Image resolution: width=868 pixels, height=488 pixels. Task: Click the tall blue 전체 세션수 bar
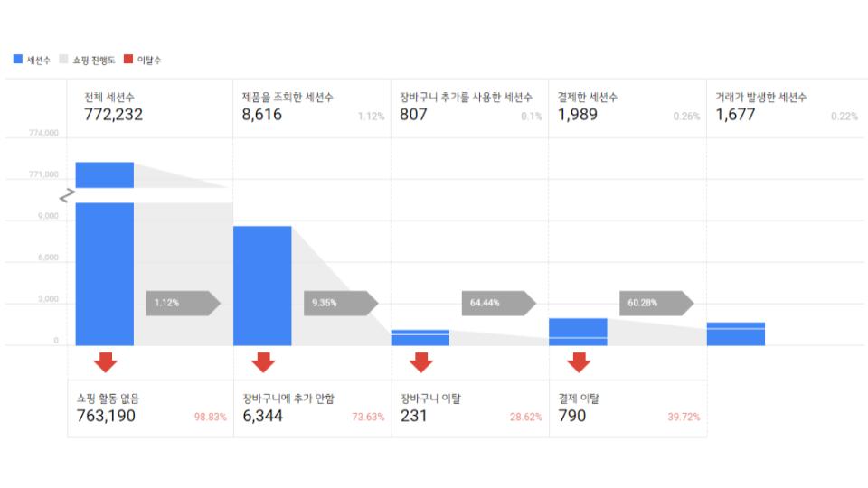105,271
